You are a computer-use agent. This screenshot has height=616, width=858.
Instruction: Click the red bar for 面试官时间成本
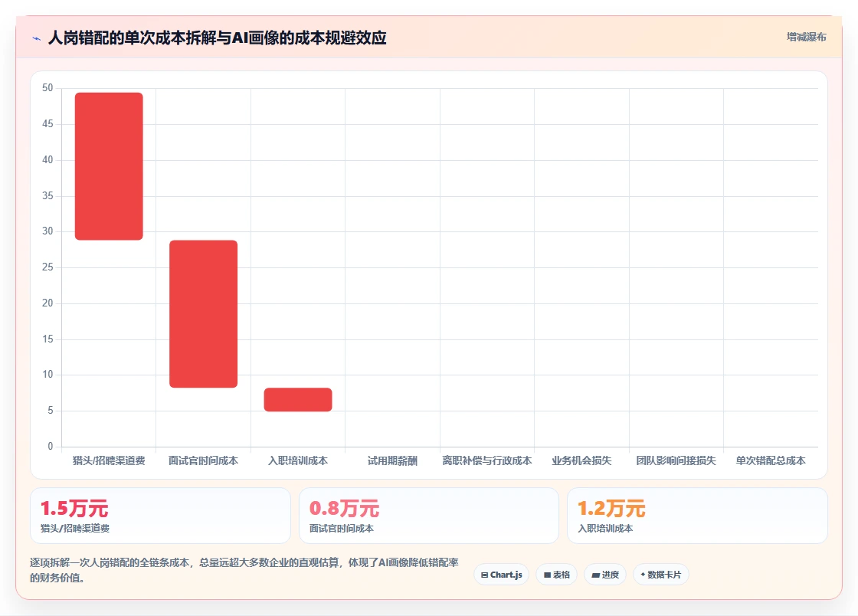click(204, 314)
